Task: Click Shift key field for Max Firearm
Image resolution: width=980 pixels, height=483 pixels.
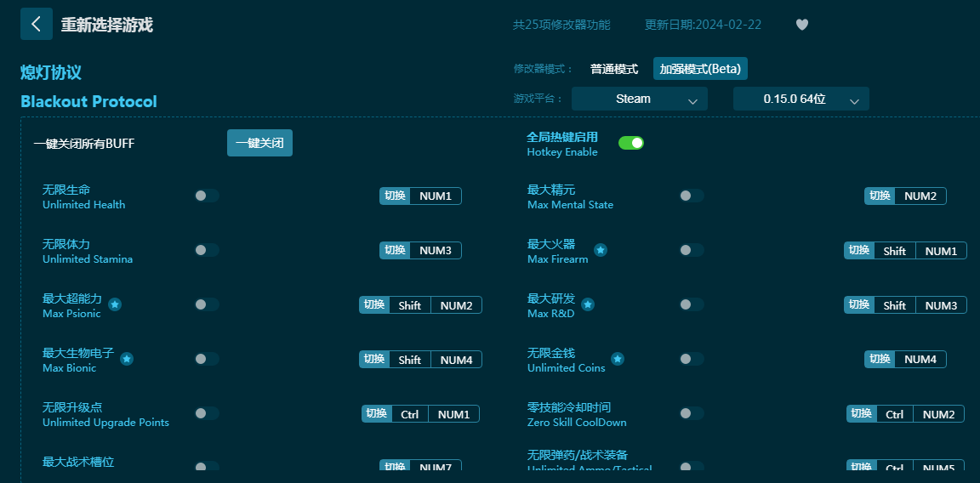Action: (x=894, y=251)
